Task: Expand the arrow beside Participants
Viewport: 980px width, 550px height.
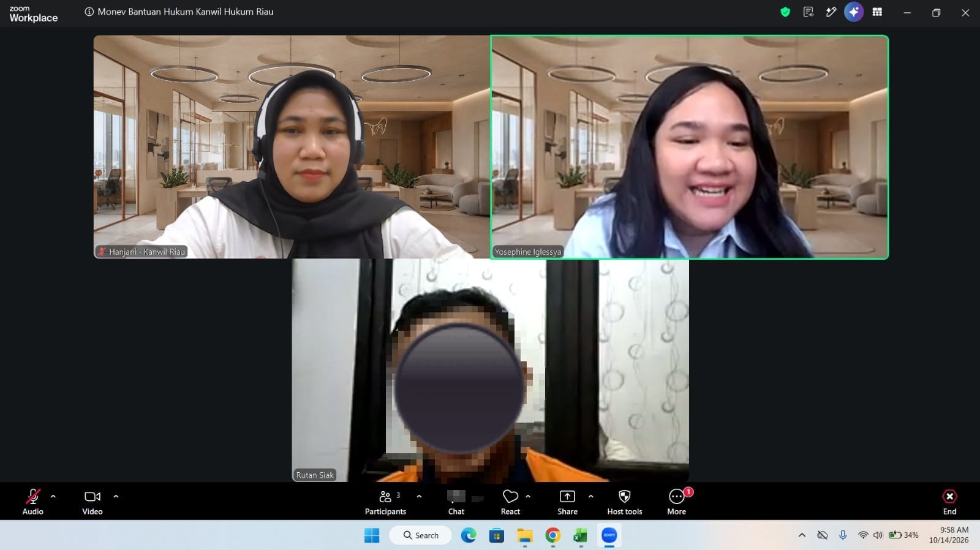Action: pyautogui.click(x=419, y=496)
